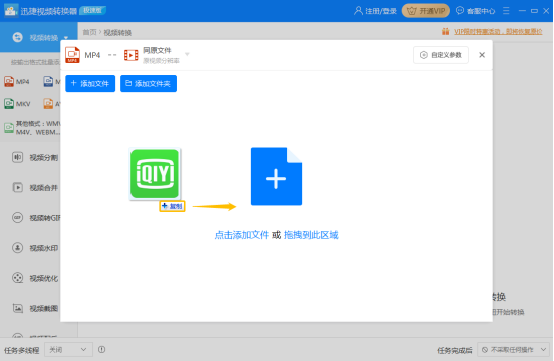Image resolution: width=554 pixels, height=361 pixels.
Task: Click the 视频水印 stamp icon
Action: tap(18, 248)
